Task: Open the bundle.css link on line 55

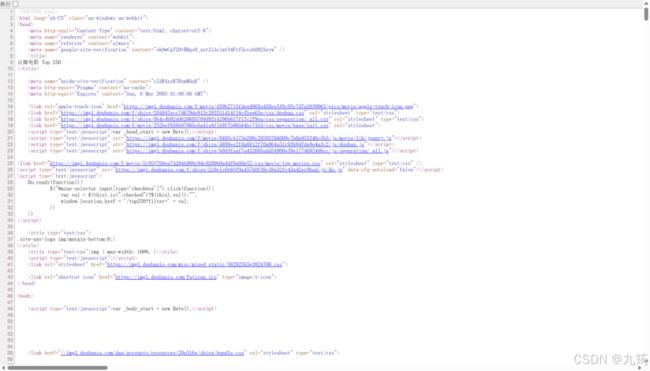Action: pyautogui.click(x=152, y=353)
